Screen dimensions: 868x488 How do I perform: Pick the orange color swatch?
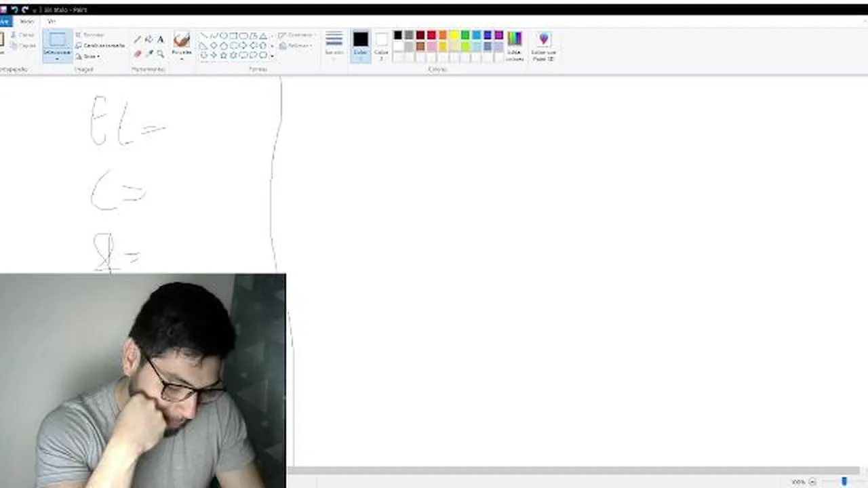(443, 35)
